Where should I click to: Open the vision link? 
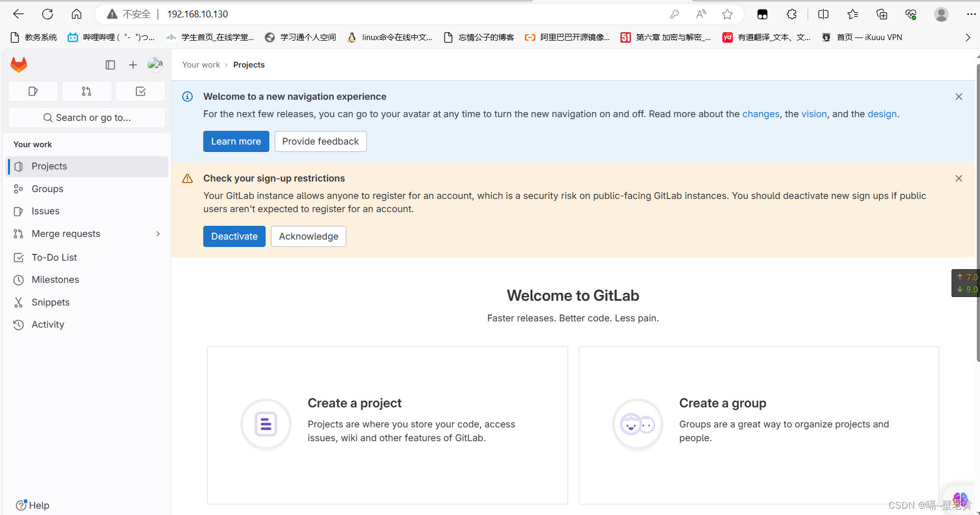click(x=814, y=114)
